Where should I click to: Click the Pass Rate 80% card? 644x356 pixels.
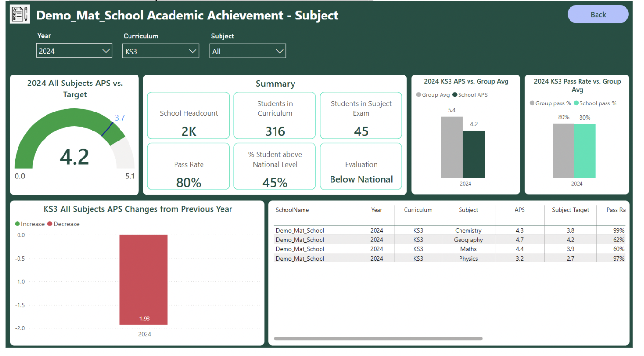point(189,167)
